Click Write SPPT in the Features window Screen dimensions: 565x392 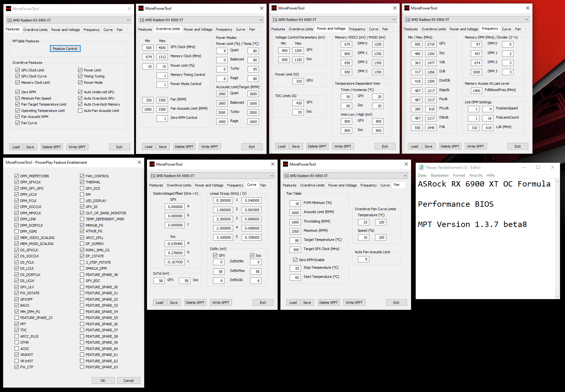(77, 147)
